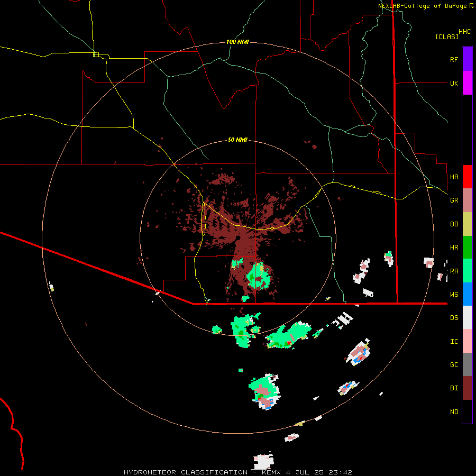
Task: Click the white DS legend swatch
Action: (x=467, y=317)
